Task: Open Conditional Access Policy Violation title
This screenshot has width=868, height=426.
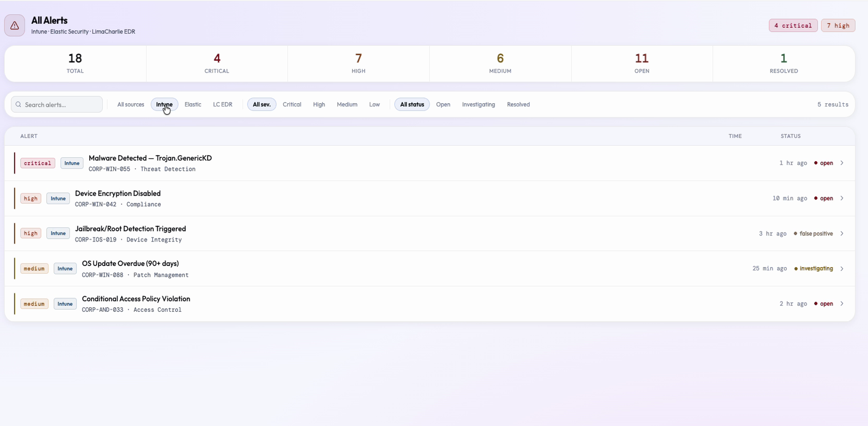Action: pyautogui.click(x=136, y=299)
